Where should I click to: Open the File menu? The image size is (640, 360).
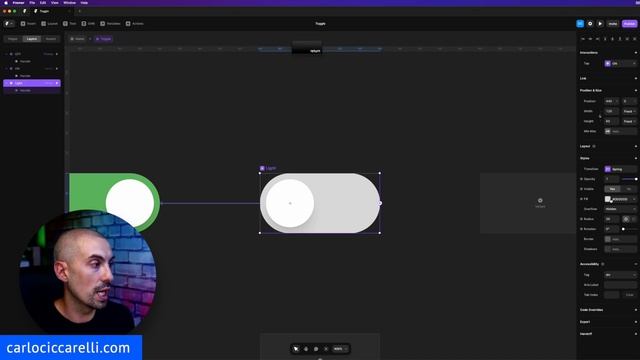click(x=32, y=2)
